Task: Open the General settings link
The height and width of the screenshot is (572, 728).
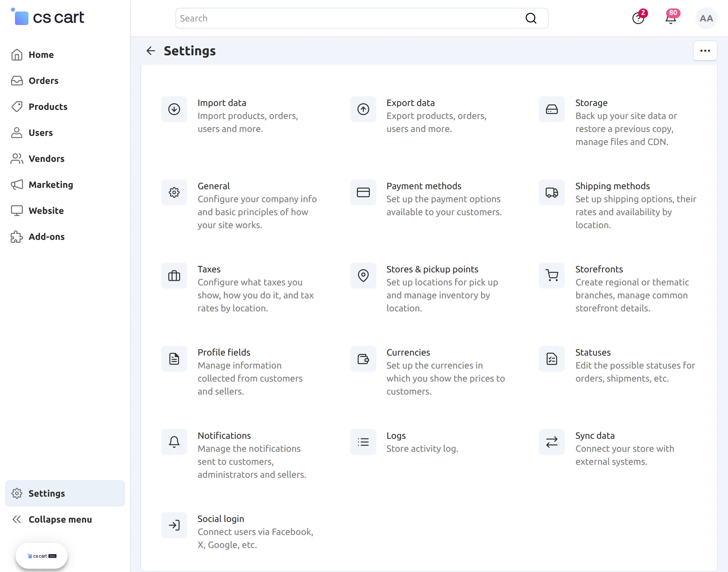Action: tap(214, 186)
